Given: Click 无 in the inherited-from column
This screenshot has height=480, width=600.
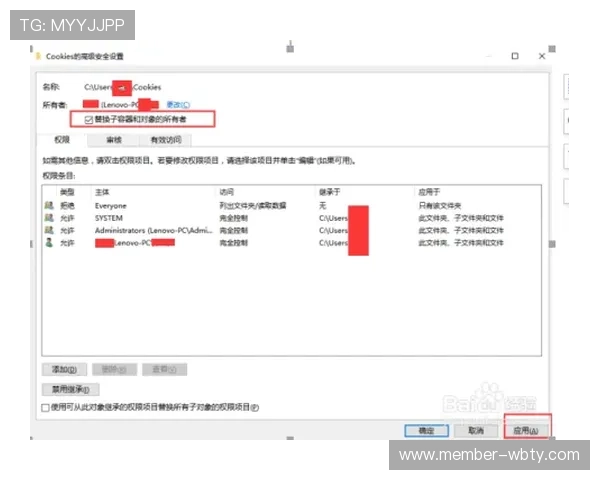Looking at the screenshot, I should point(323,206).
